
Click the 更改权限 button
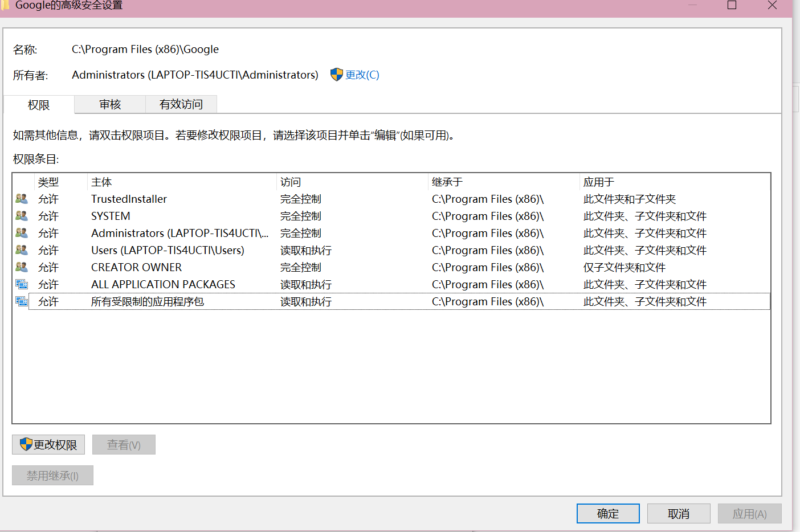[x=48, y=445]
